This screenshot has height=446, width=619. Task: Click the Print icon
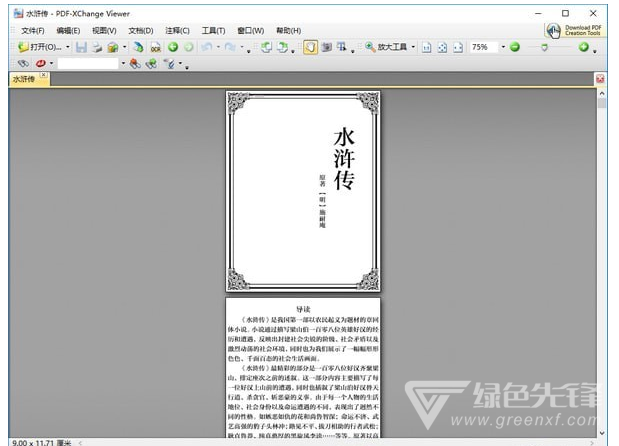[x=97, y=47]
